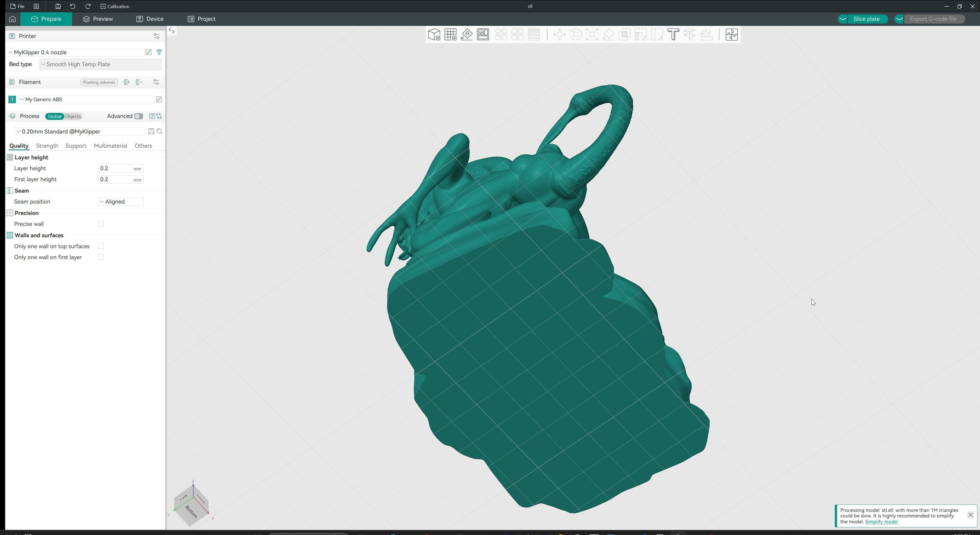Open the Seam painting tool
This screenshot has height=535, width=980.
[657, 35]
